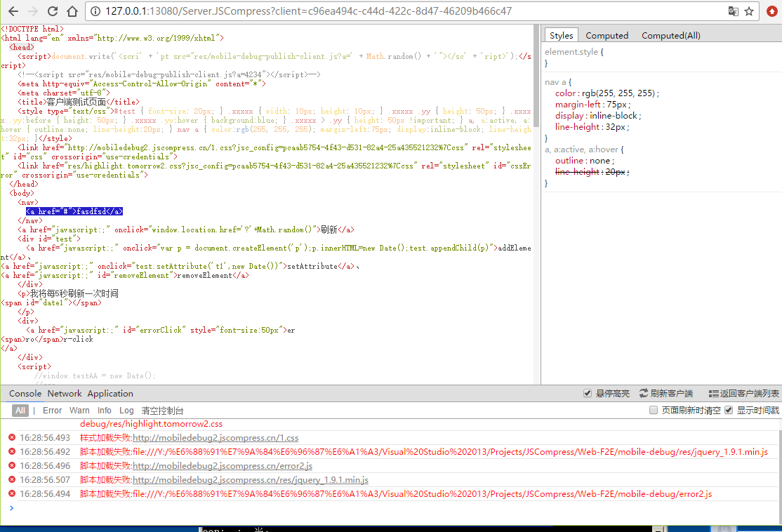782x532 pixels.
Task: Select the <body> tag line
Action: (x=22, y=193)
